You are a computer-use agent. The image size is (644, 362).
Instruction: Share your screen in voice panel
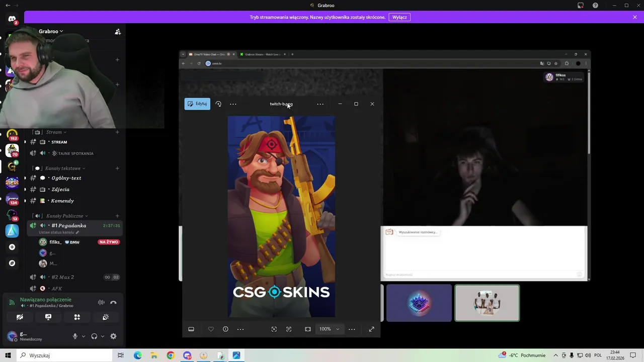pyautogui.click(x=48, y=317)
